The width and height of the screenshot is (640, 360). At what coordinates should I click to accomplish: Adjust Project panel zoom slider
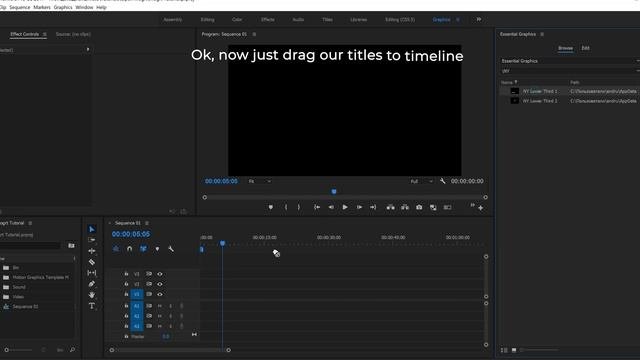(x=19, y=350)
